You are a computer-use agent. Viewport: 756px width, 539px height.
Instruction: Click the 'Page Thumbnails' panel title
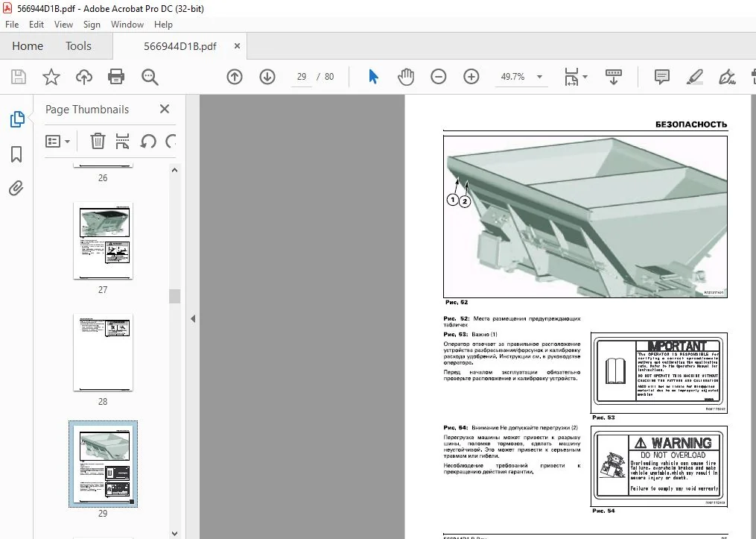87,110
